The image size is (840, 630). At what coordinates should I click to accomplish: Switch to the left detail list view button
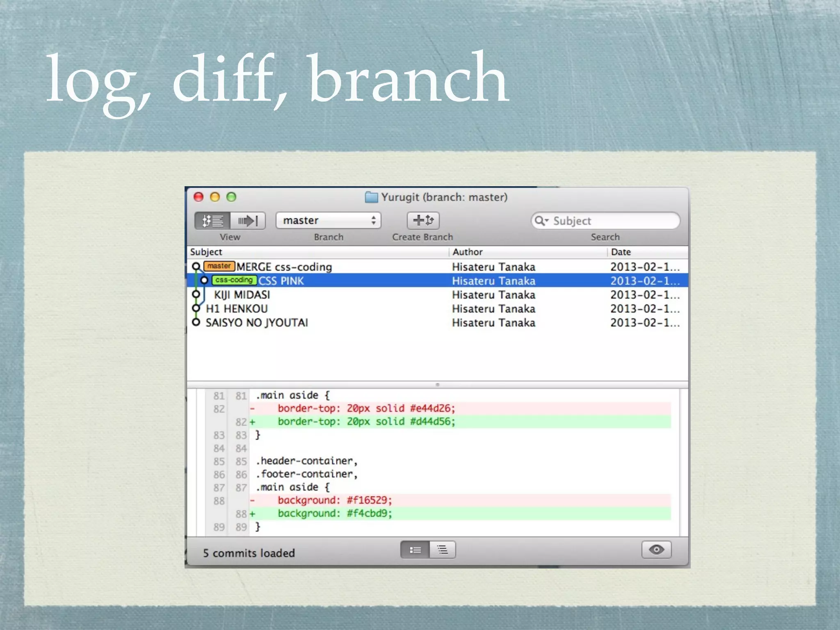click(415, 550)
